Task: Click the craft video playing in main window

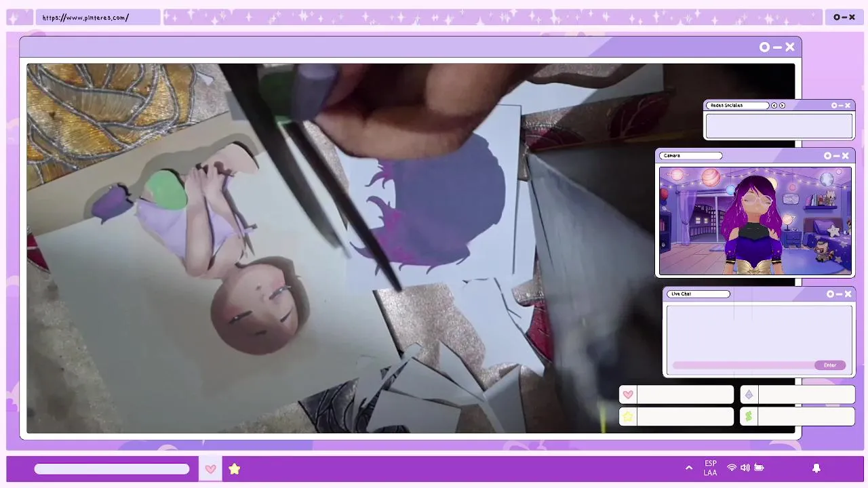Action: (x=410, y=248)
